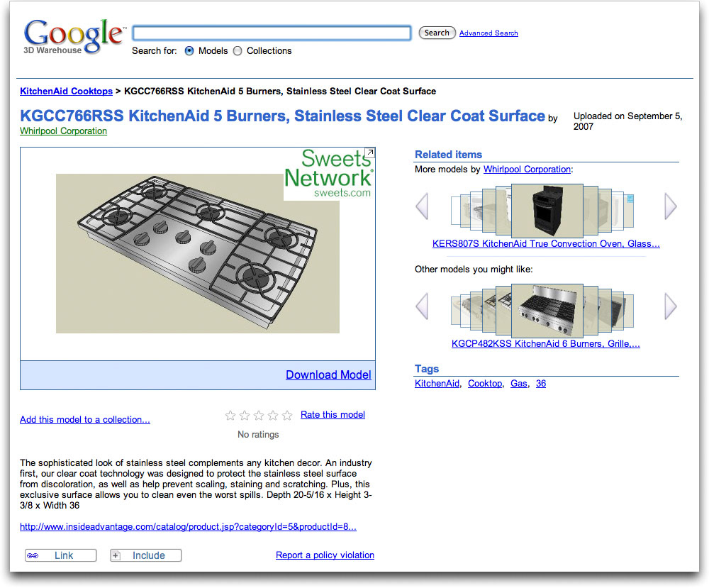Focus the search input field
Screen dimensions: 709x588
tap(272, 33)
